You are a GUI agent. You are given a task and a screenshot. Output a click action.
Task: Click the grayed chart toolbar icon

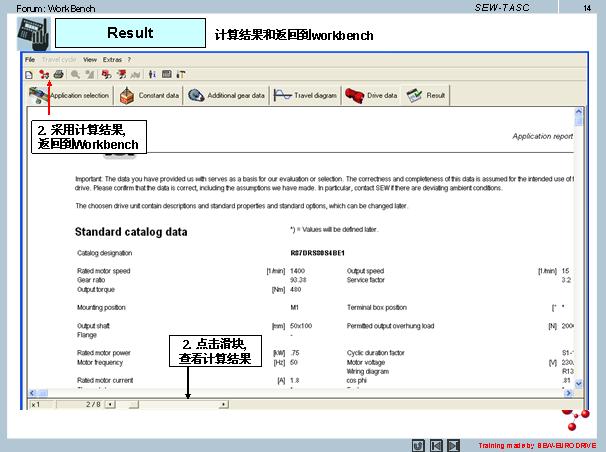tap(135, 74)
